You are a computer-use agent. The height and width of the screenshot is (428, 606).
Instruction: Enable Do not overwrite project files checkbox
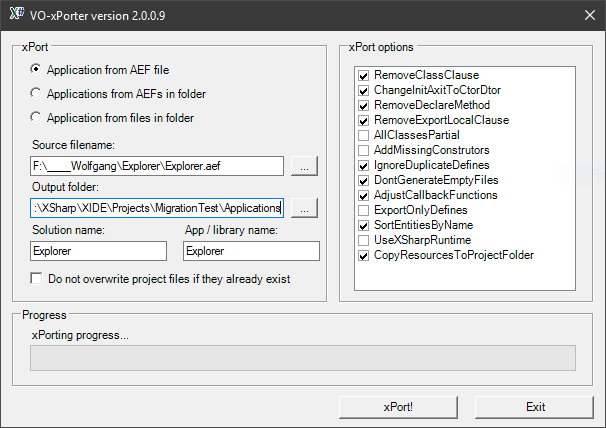coord(37,279)
